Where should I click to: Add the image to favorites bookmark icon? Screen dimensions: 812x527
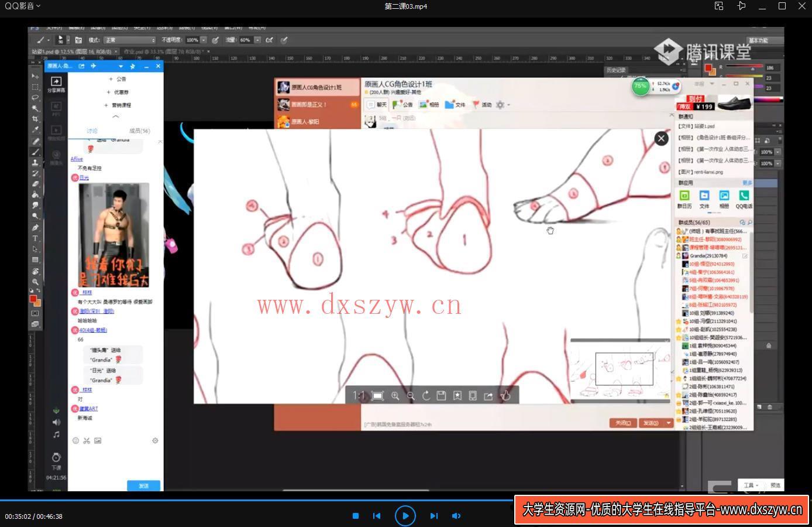coord(457,396)
